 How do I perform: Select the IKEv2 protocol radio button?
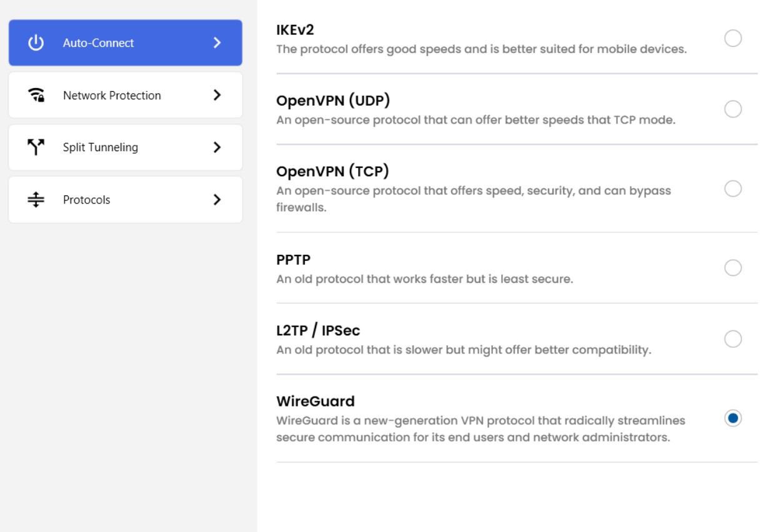pyautogui.click(x=733, y=39)
